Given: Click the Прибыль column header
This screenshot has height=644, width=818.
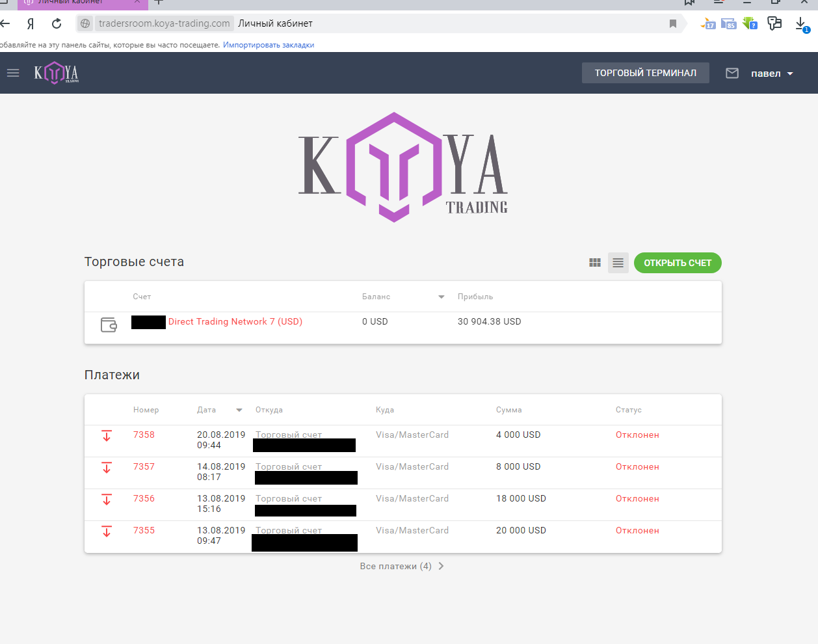Looking at the screenshot, I should pyautogui.click(x=475, y=297).
